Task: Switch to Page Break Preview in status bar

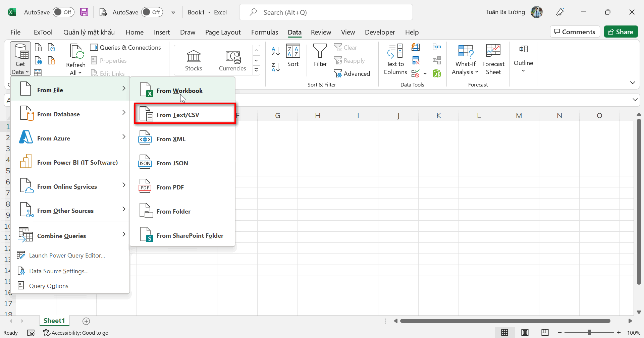Action: tap(545, 333)
